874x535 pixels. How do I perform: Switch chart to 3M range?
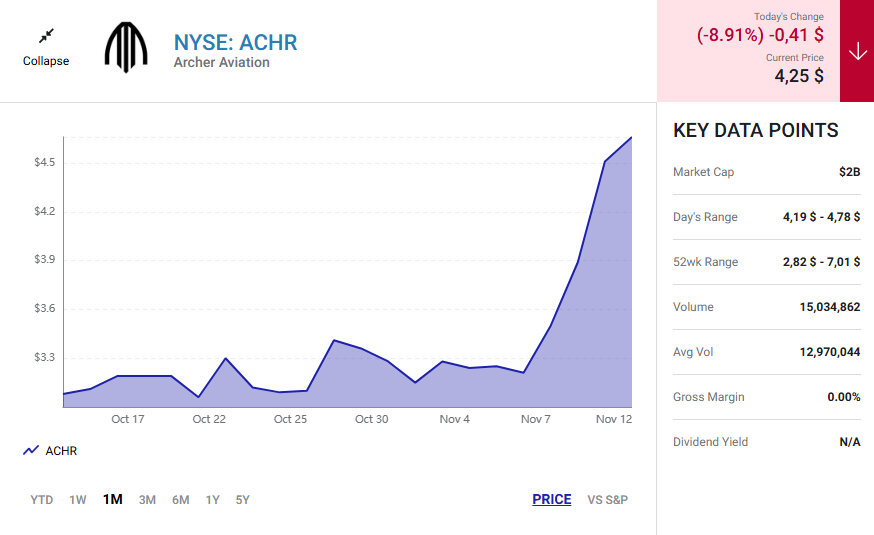147,500
